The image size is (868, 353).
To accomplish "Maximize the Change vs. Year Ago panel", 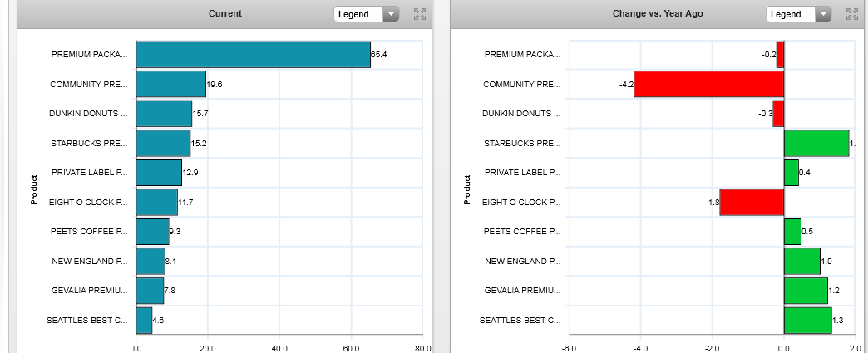I will pyautogui.click(x=851, y=14).
